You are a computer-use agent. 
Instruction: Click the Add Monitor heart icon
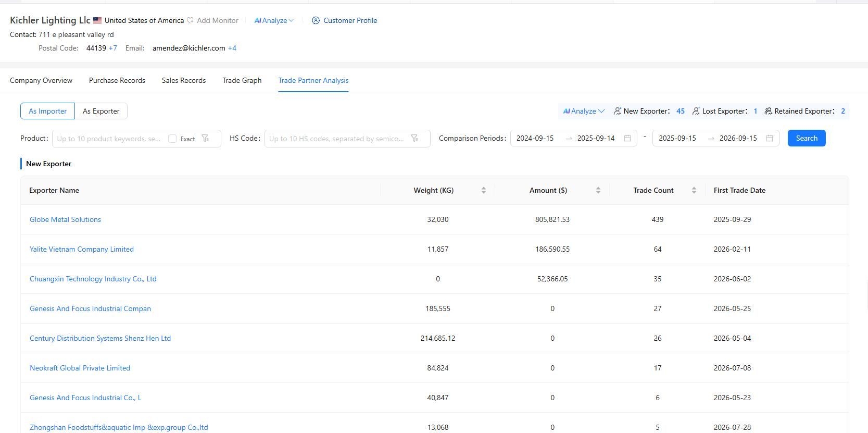coord(190,20)
